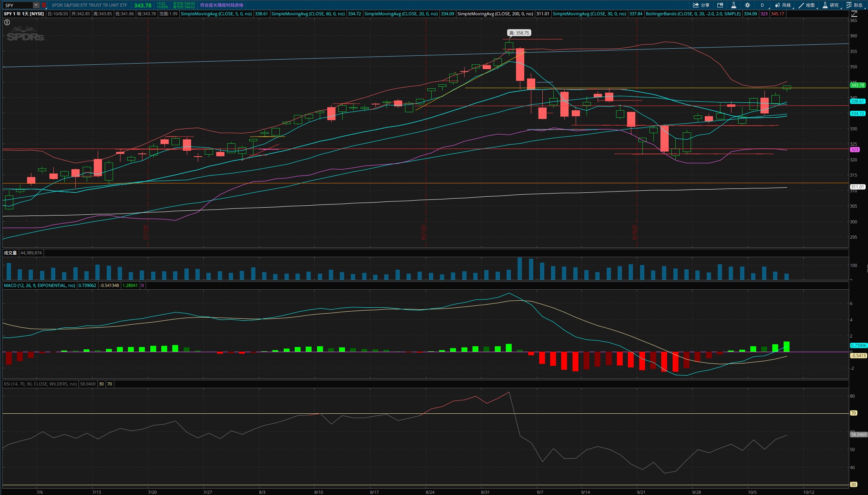
Task: Click the last price 343.78 in header
Action: [x=142, y=5]
